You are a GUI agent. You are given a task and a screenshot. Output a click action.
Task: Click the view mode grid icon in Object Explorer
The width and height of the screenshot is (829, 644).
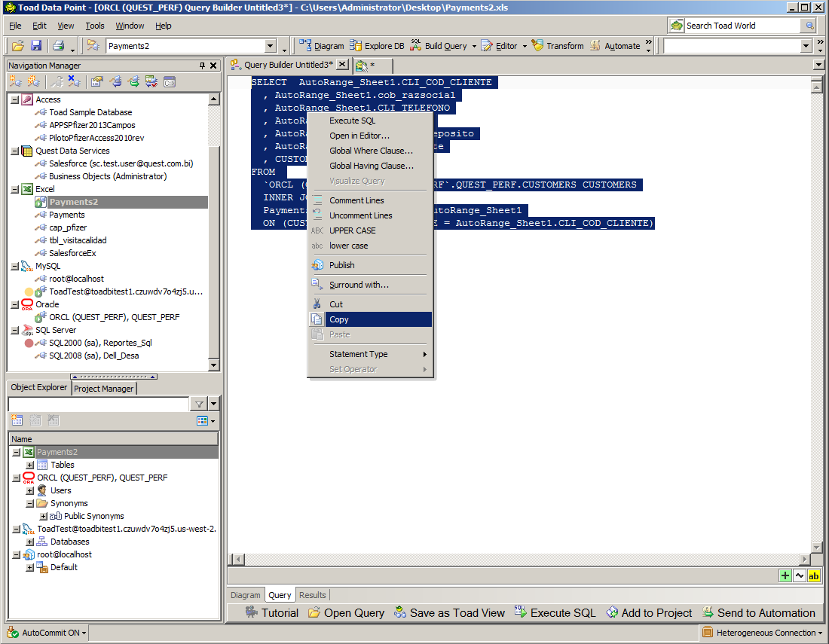pyautogui.click(x=202, y=420)
